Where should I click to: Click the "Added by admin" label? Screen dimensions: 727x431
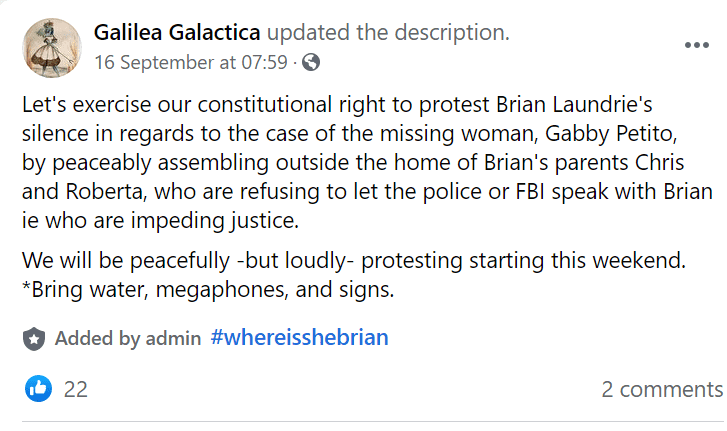[127, 338]
